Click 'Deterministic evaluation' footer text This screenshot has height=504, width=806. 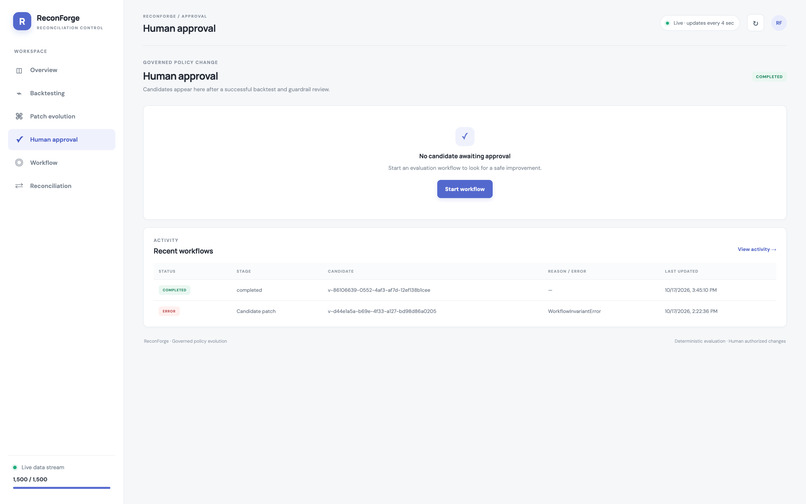pos(700,341)
